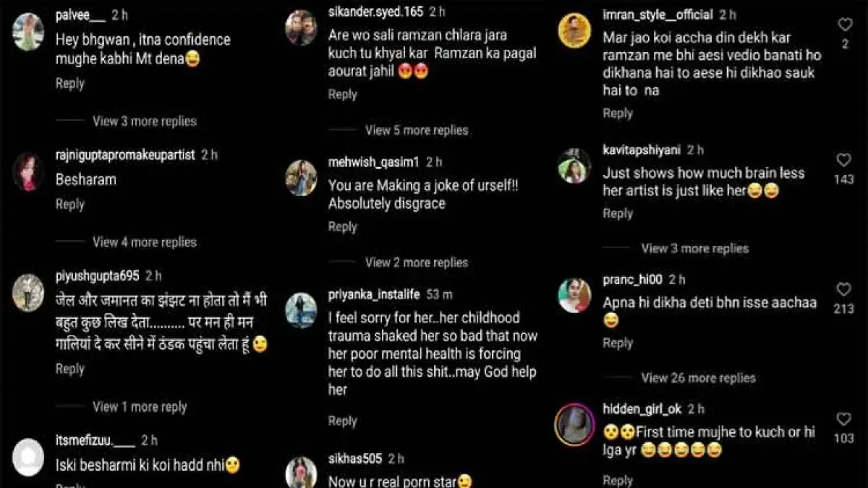This screenshot has width=868, height=488.
Task: Show View 5 more replies under sikander.syed.165
Action: [x=417, y=130]
